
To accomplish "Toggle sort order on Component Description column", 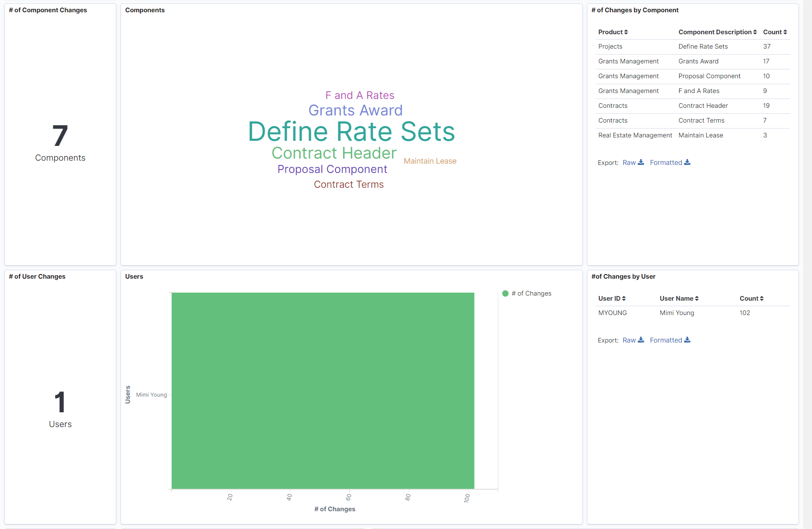I will coord(756,32).
